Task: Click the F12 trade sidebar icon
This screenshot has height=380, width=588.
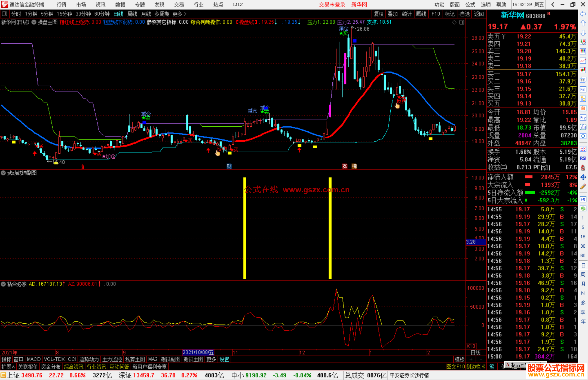Action: pyautogui.click(x=583, y=118)
